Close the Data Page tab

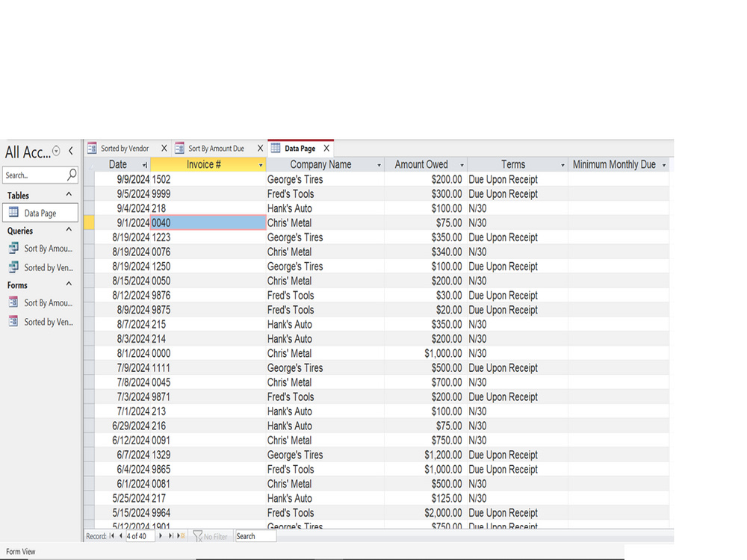point(326,148)
